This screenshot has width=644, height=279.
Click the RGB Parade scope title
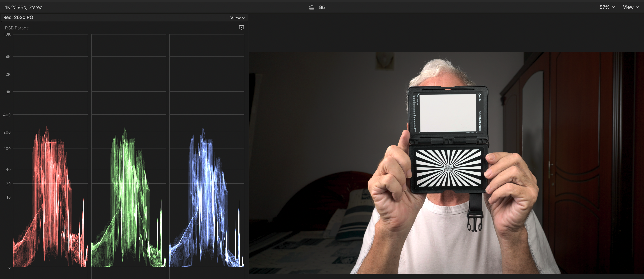[x=17, y=28]
